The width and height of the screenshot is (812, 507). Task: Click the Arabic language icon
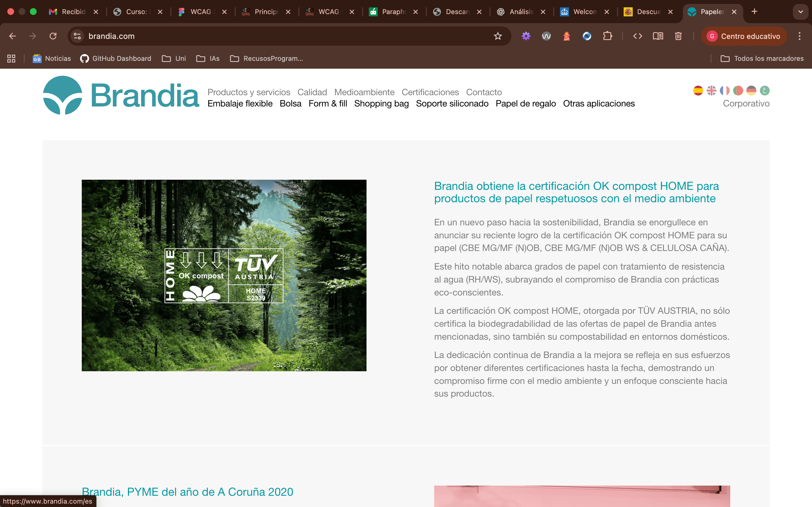point(764,90)
